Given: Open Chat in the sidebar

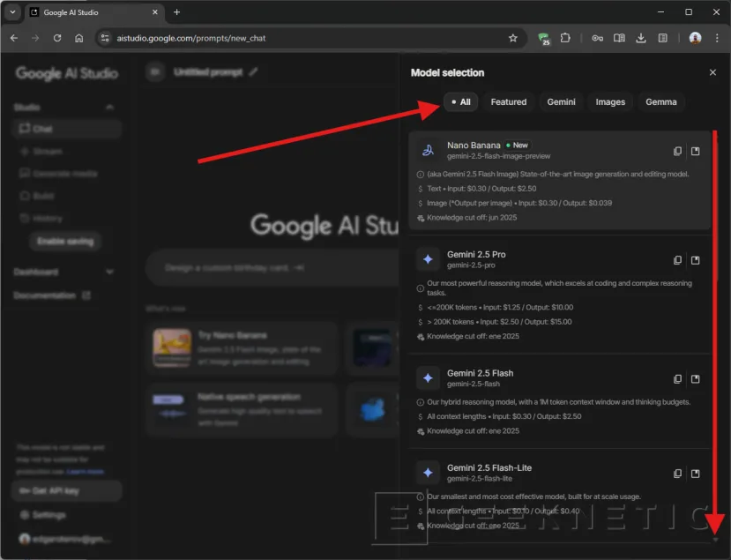Looking at the screenshot, I should 66,129.
